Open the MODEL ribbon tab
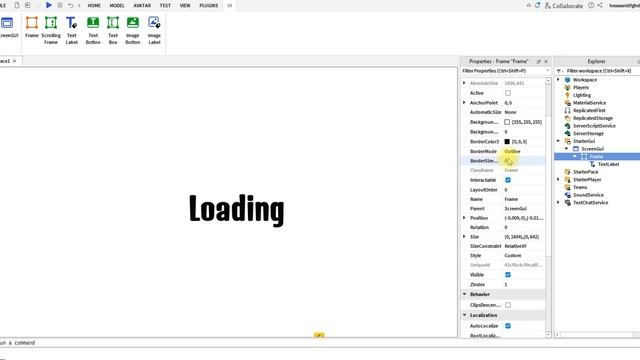This screenshot has height=360, width=640. (117, 6)
